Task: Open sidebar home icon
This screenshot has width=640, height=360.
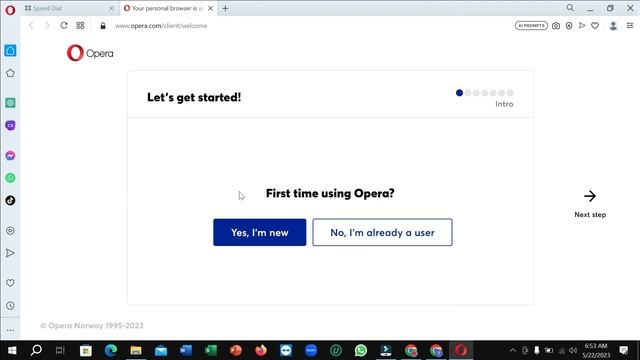Action: (10, 51)
